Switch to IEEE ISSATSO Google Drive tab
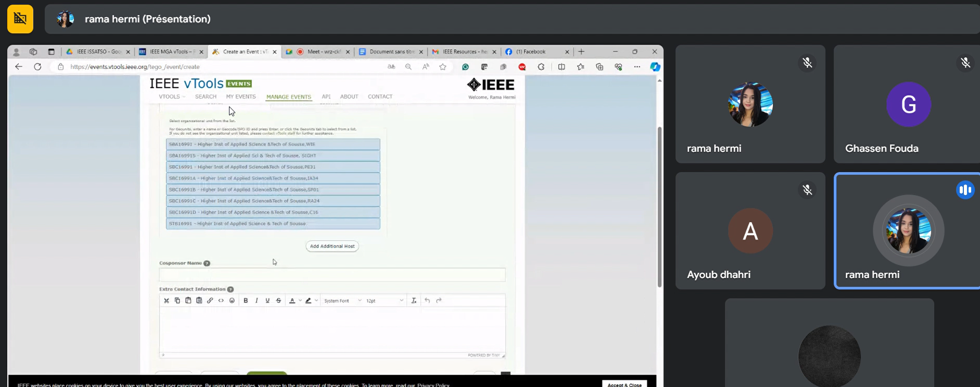Screen dimensions: 980x387 [x=98, y=52]
